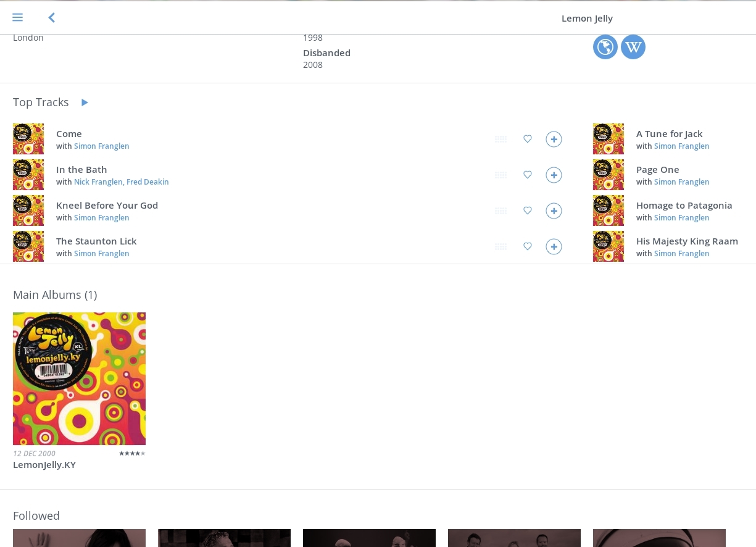The height and width of the screenshot is (547, 756).
Task: Open Simon Franglen link under Come
Action: click(102, 146)
